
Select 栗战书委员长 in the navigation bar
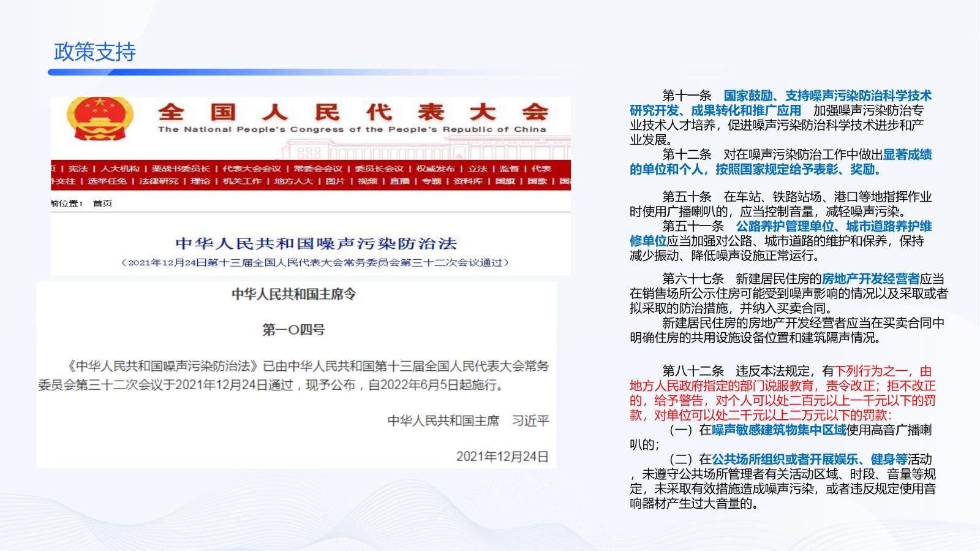(181, 169)
